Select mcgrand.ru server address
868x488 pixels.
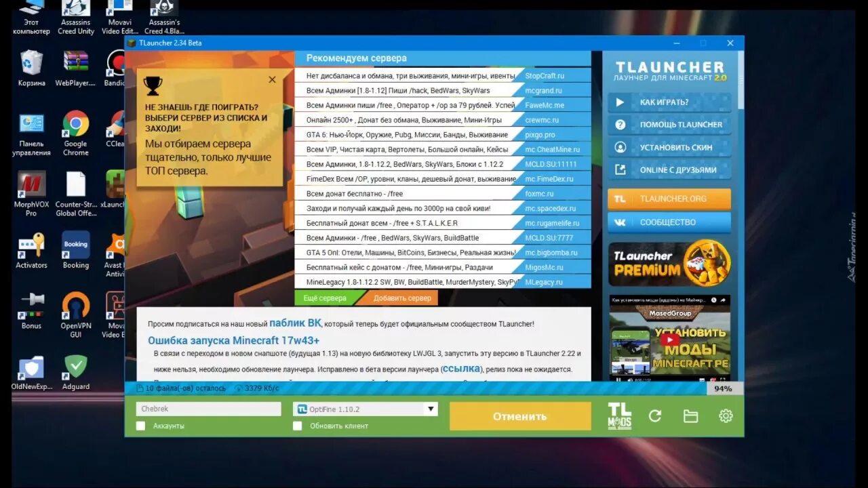(x=544, y=91)
